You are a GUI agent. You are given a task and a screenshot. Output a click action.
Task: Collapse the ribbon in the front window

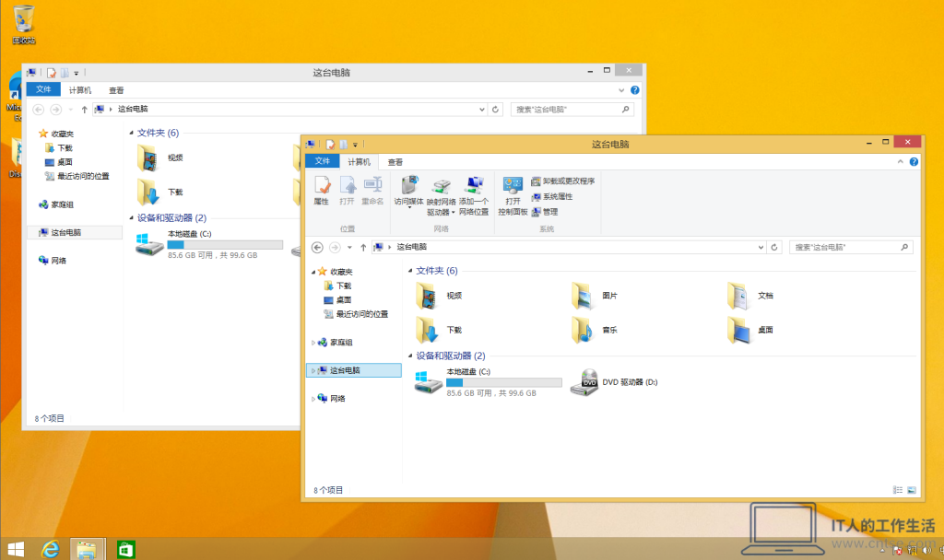[900, 162]
